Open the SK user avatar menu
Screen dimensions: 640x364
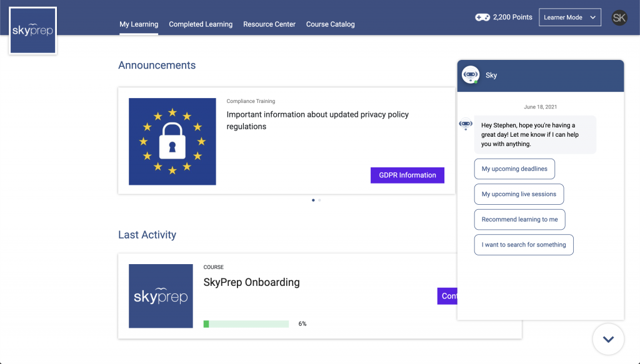[619, 17]
